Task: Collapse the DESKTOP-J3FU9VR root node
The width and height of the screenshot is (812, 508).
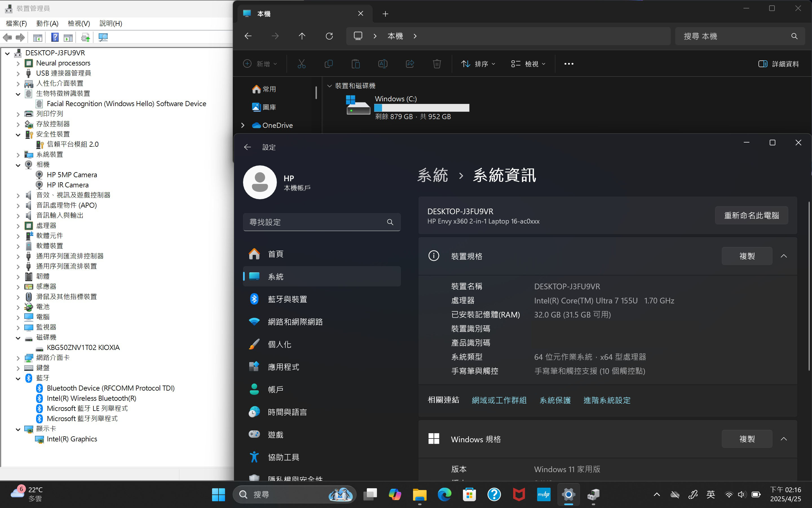Action: (x=7, y=53)
